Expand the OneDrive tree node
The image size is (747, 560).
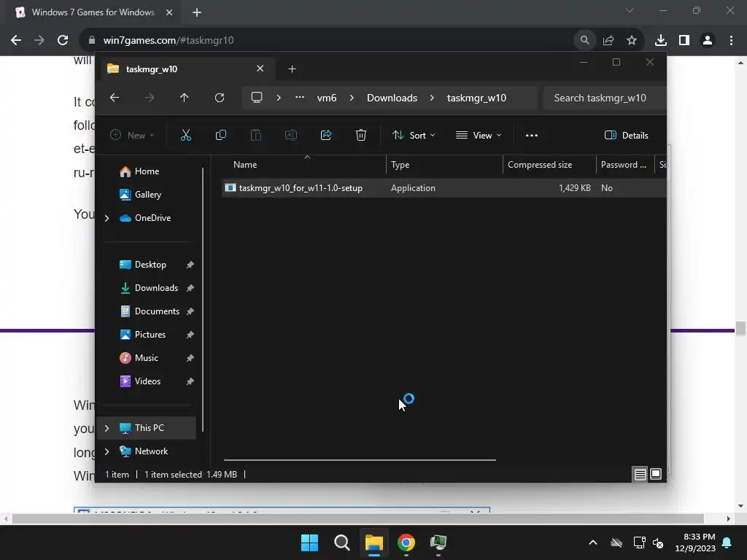click(x=107, y=218)
